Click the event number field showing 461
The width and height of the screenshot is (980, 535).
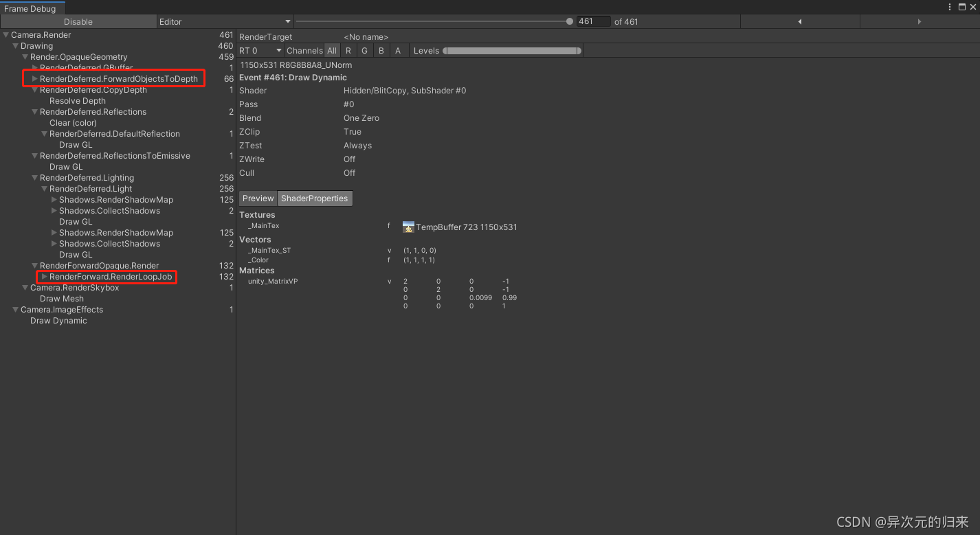592,21
